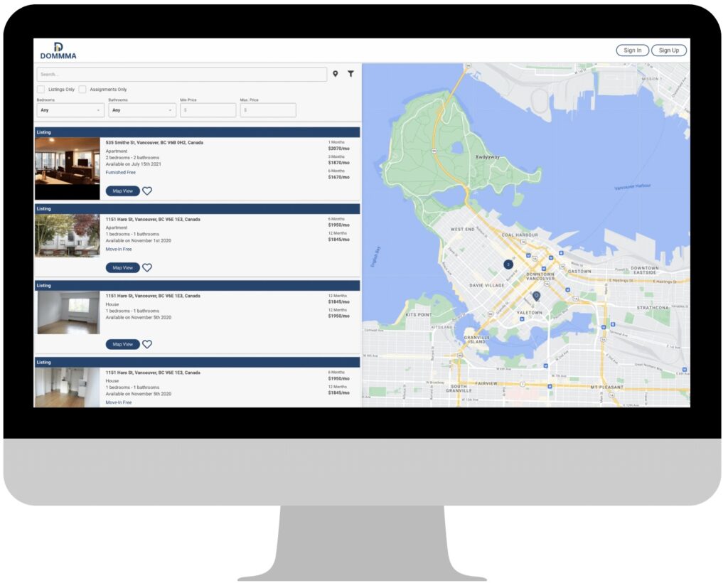Select the map pin near Yaletown
The width and height of the screenshot is (728, 583).
tap(536, 296)
